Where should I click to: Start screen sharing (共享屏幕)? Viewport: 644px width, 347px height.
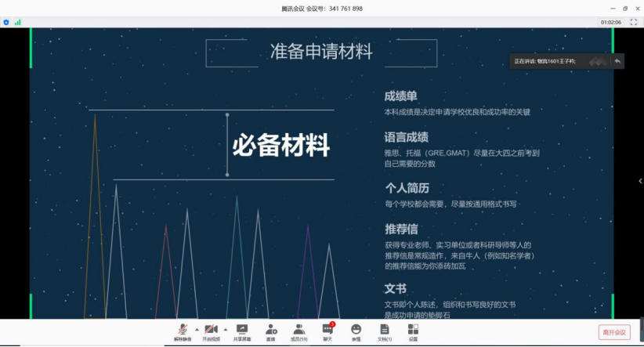click(x=242, y=331)
